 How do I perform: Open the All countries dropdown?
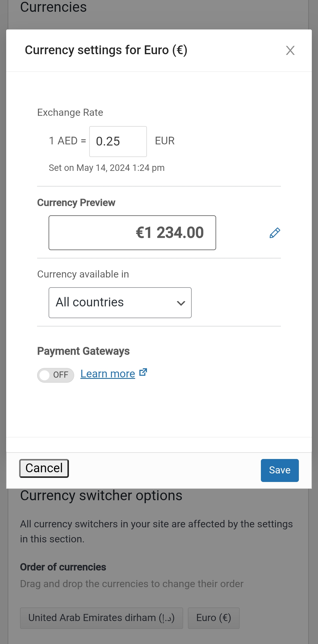click(120, 303)
